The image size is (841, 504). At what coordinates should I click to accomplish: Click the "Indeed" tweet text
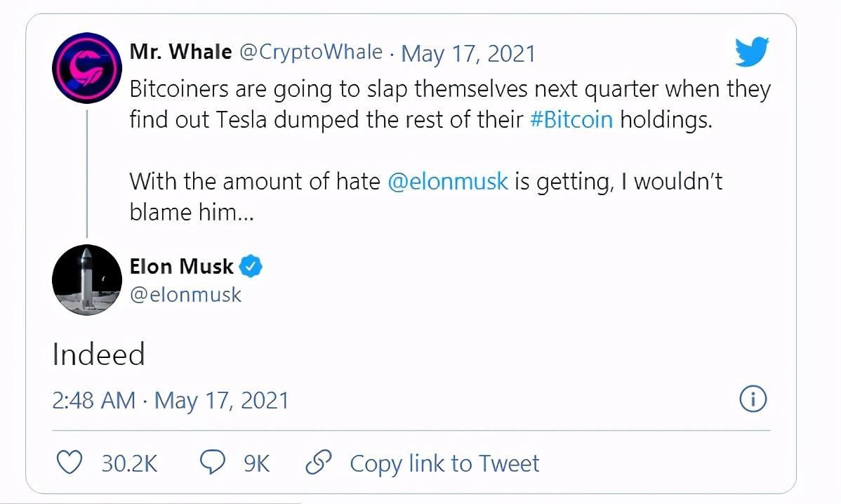[99, 354]
